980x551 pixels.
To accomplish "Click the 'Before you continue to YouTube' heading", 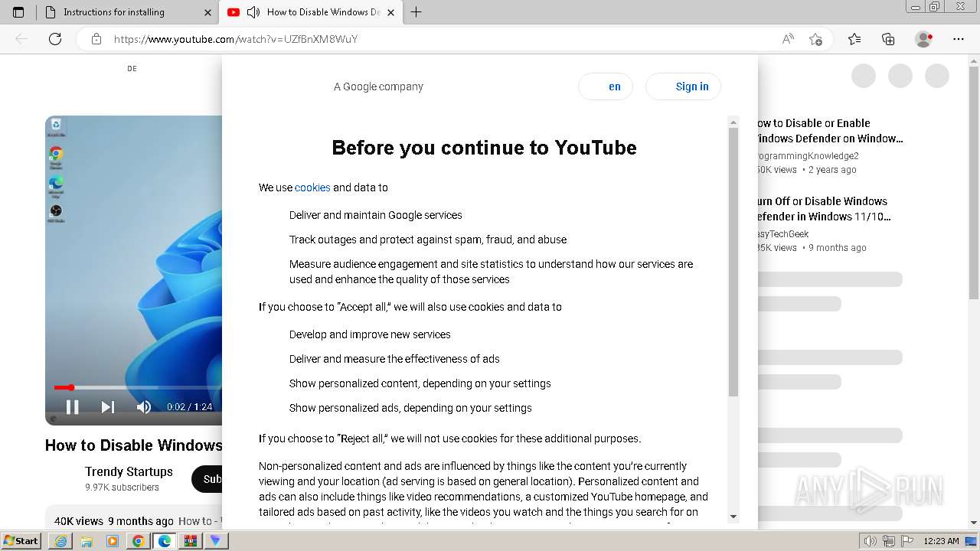I will coord(484,148).
